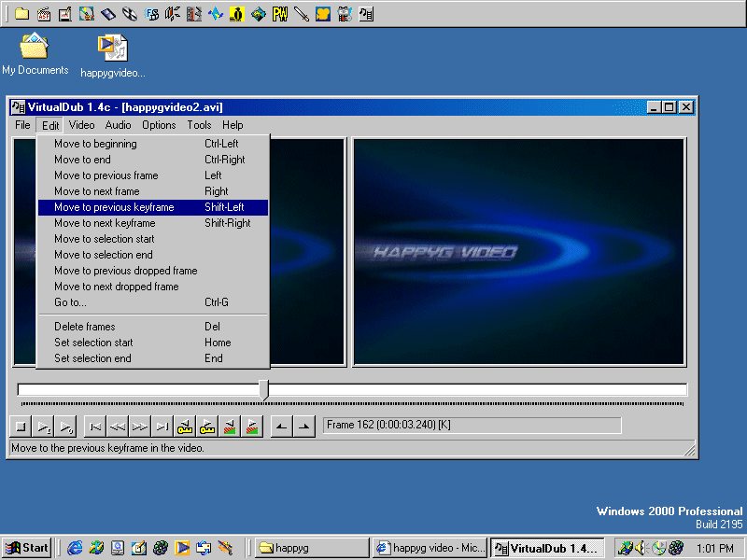Click the Input playback button

click(x=43, y=427)
